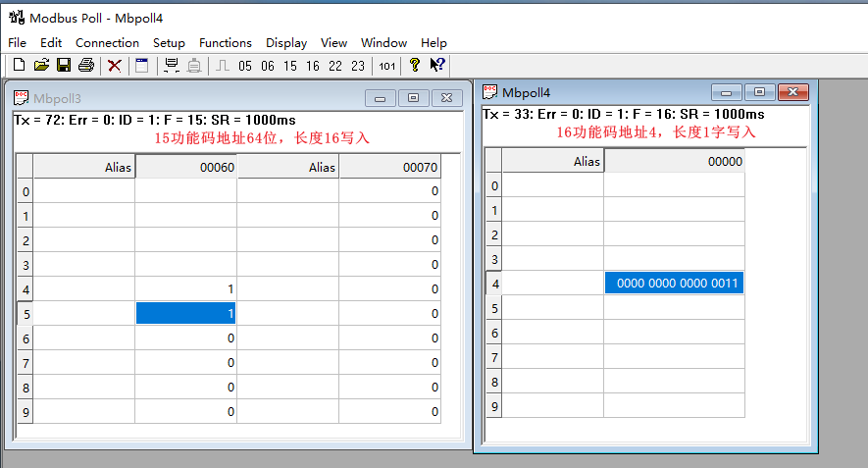Click the Print toolbar icon
This screenshot has width=868, height=468.
pyautogui.click(x=86, y=66)
